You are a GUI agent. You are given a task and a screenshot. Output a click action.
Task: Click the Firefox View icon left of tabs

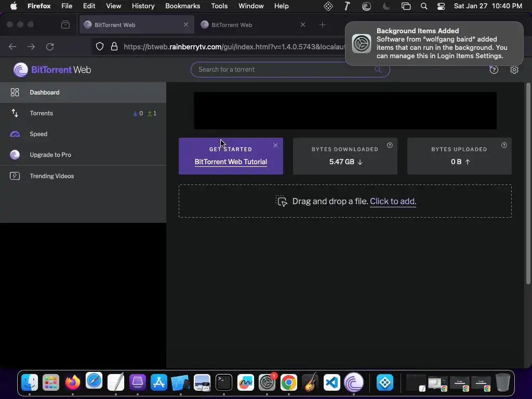coord(65,24)
